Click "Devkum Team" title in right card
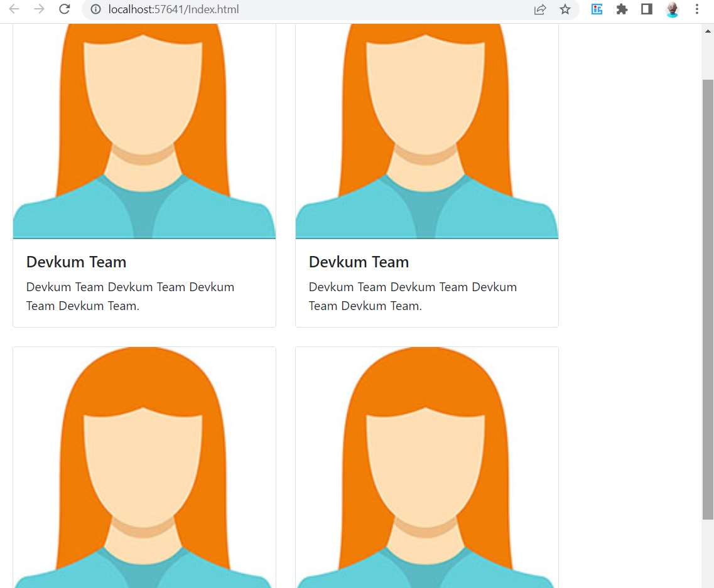This screenshot has width=714, height=588. click(359, 262)
